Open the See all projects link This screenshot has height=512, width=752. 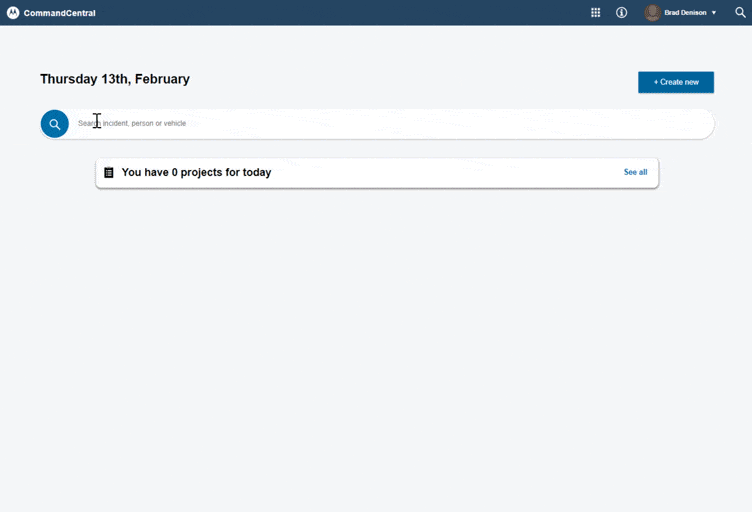635,172
